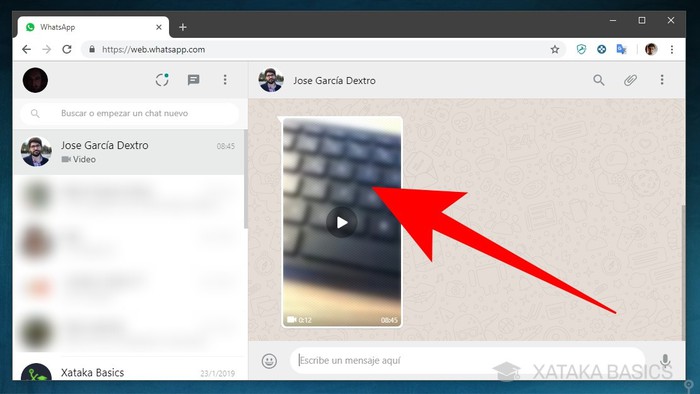Close the WhatsApp browser tab

click(158, 27)
